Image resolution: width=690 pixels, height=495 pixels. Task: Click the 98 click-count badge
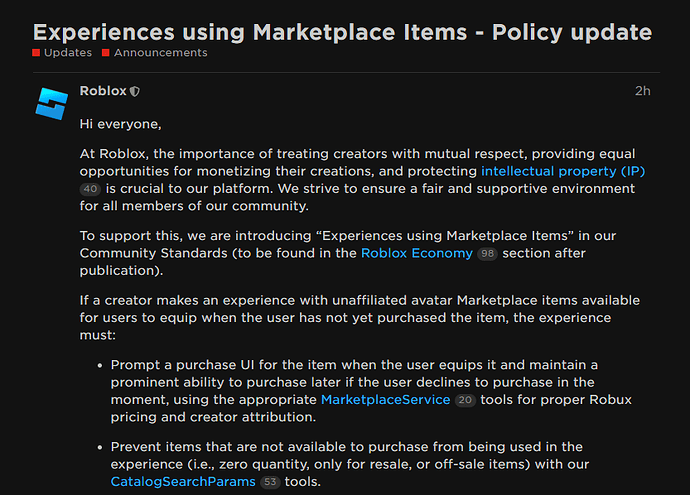pyautogui.click(x=488, y=254)
